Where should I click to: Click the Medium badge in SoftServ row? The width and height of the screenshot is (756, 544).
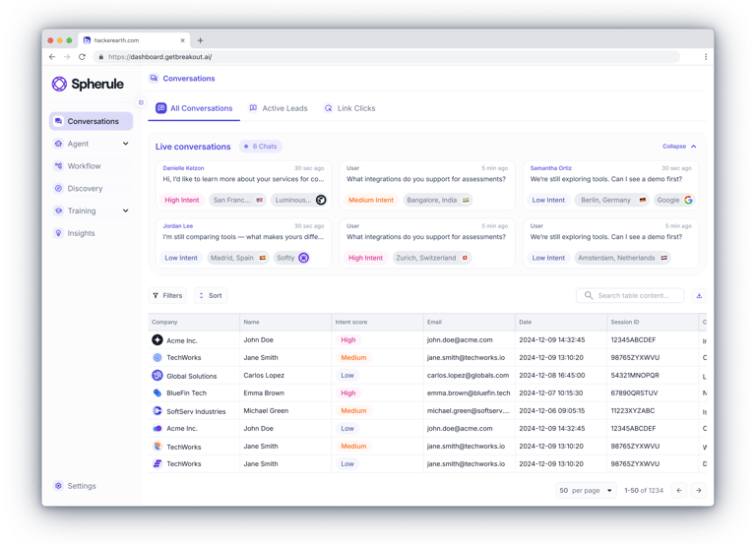pos(353,410)
